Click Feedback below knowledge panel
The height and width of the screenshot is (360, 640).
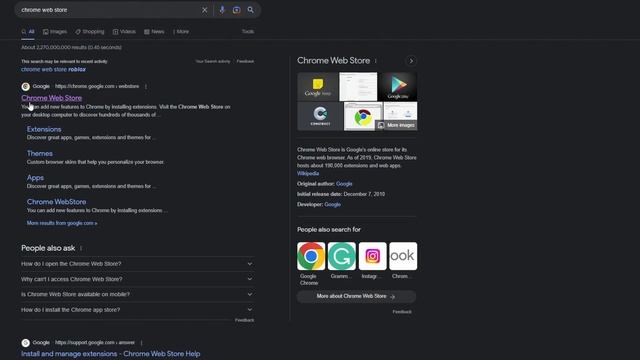pyautogui.click(x=402, y=312)
